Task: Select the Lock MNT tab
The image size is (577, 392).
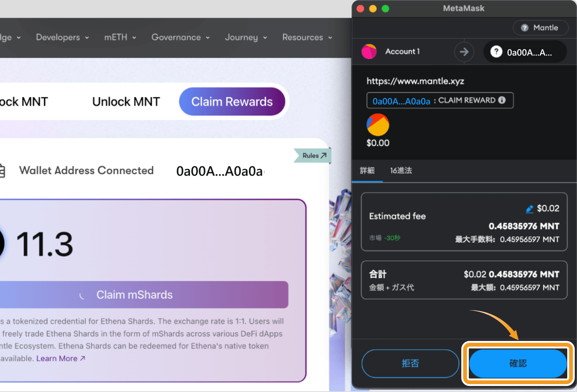Action: (x=24, y=101)
